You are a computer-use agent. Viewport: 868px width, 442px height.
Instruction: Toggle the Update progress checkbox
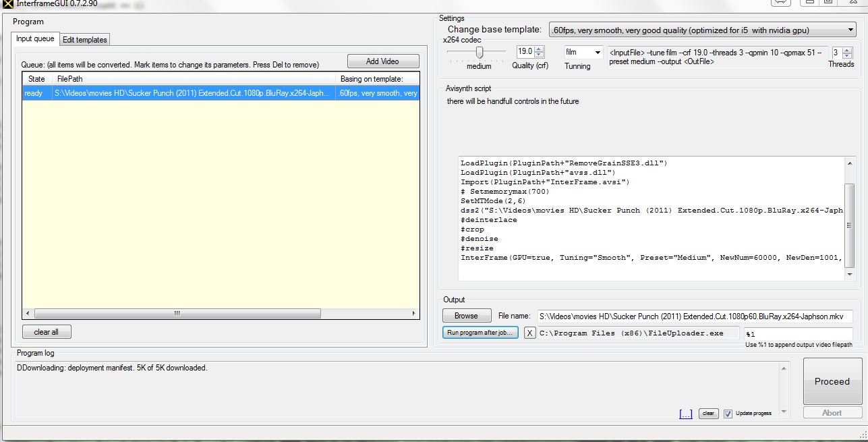(728, 414)
